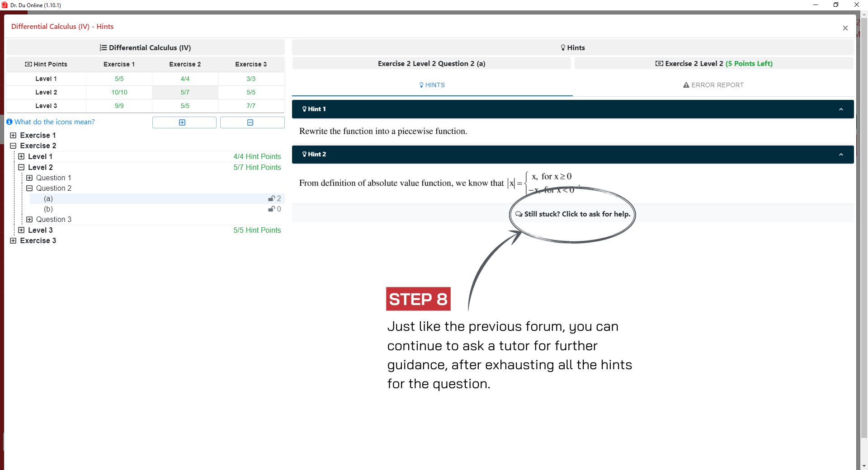The image size is (868, 470).
Task: Click 'Still stuck? Click to ask for help.'
Action: pos(573,214)
